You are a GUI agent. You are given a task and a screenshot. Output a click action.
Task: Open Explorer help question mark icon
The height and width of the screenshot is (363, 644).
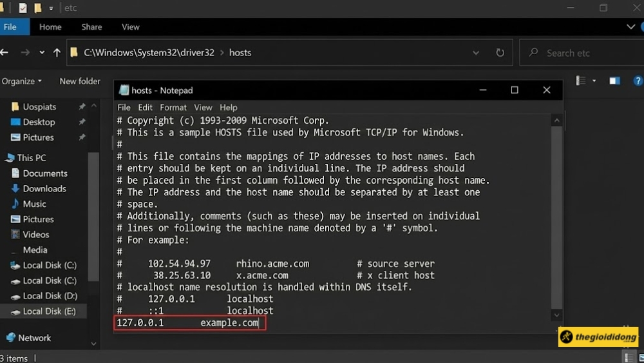[638, 81]
